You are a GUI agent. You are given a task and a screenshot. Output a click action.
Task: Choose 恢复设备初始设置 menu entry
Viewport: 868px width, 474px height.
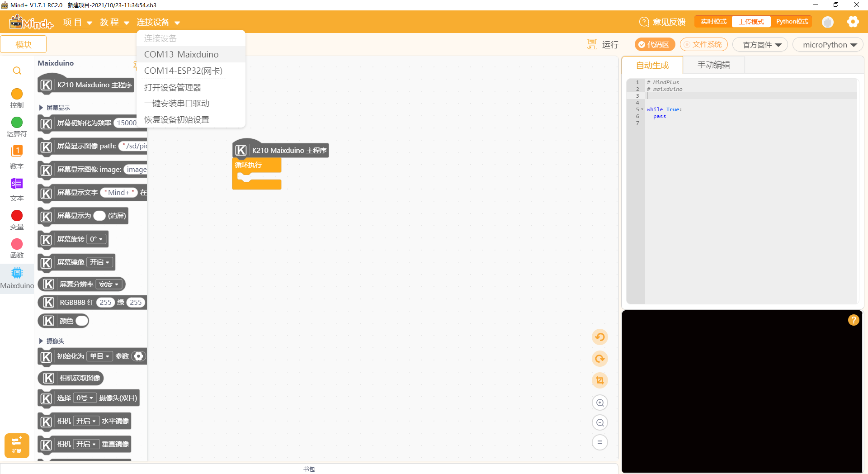tap(191, 120)
